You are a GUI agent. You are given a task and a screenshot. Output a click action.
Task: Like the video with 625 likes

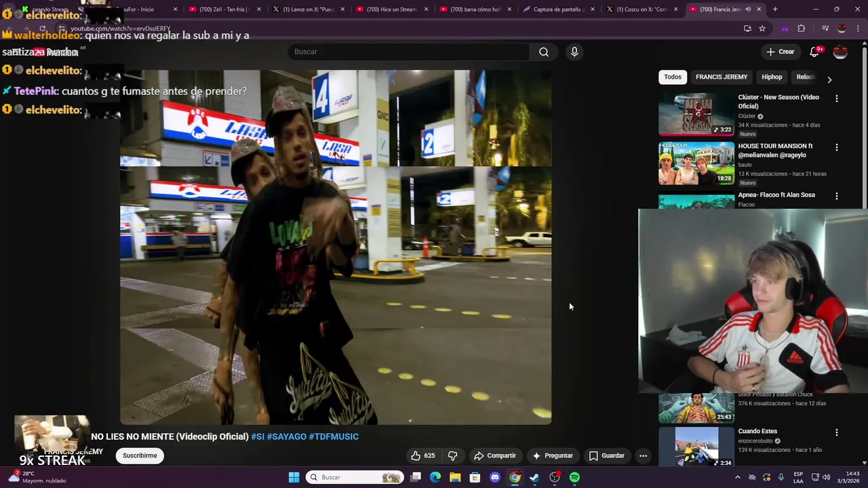tap(422, 456)
